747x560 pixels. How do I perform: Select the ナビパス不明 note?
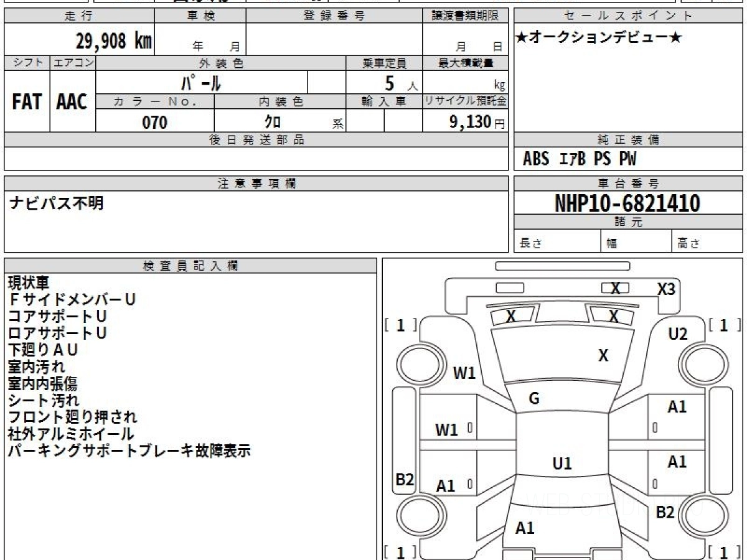(x=57, y=203)
